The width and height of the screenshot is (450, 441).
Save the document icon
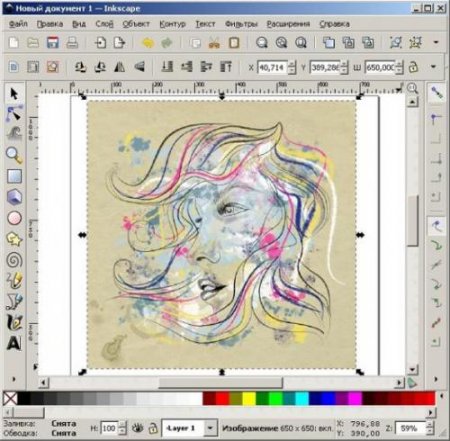tap(52, 43)
